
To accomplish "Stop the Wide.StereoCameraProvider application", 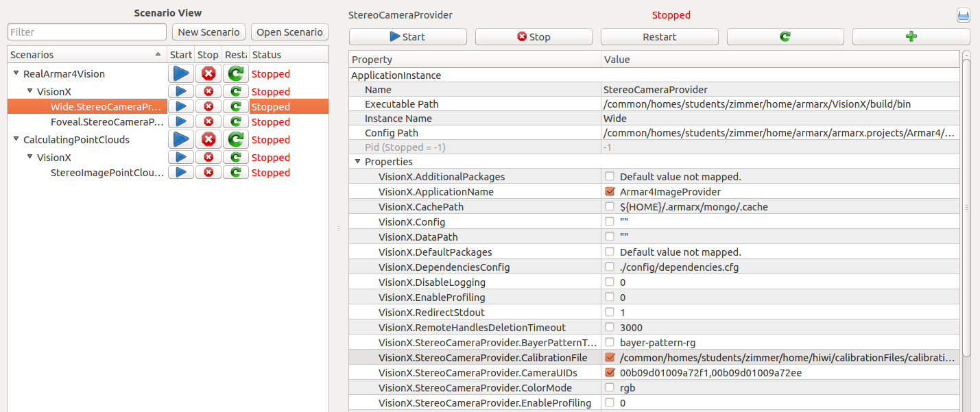I will (208, 106).
